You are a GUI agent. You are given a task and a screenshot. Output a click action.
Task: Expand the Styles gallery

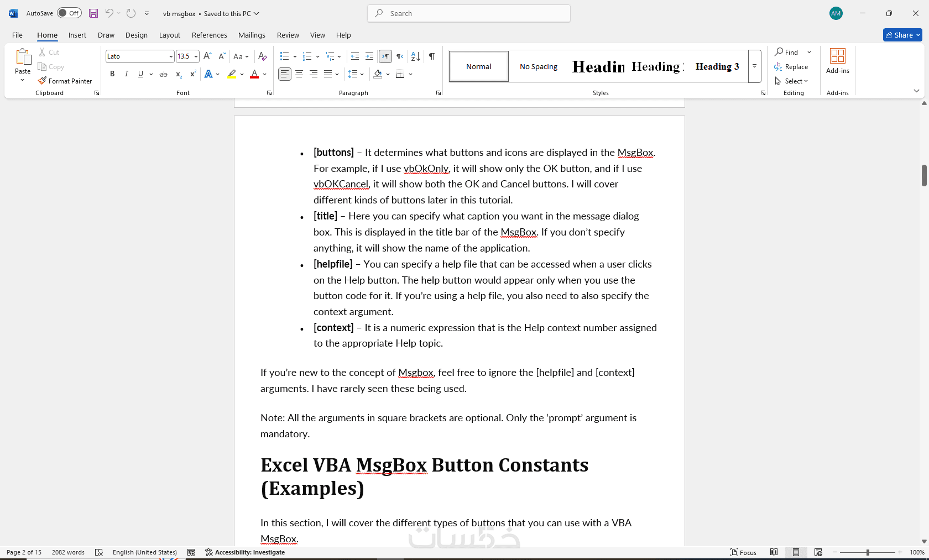click(754, 66)
